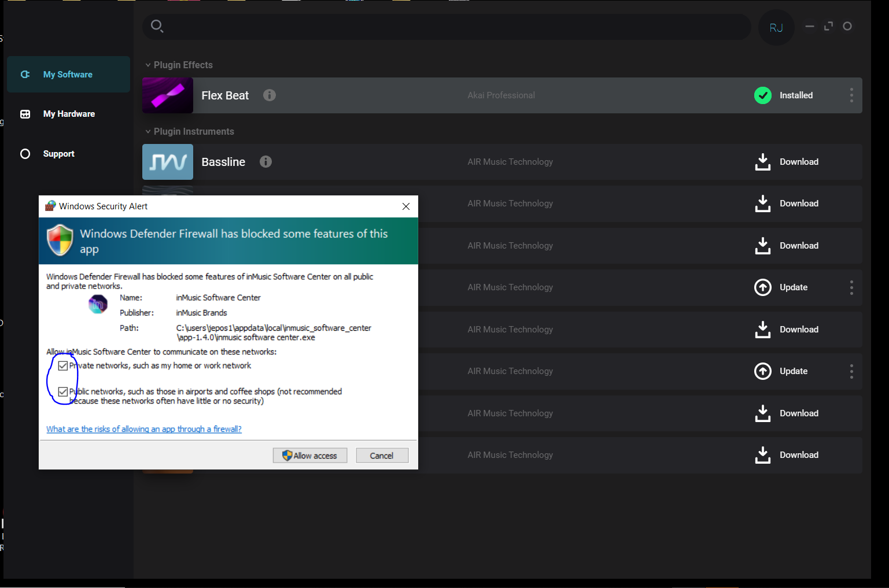This screenshot has width=889, height=588.
Task: Click the inMusic Software Center app icon in dialog
Action: [98, 304]
